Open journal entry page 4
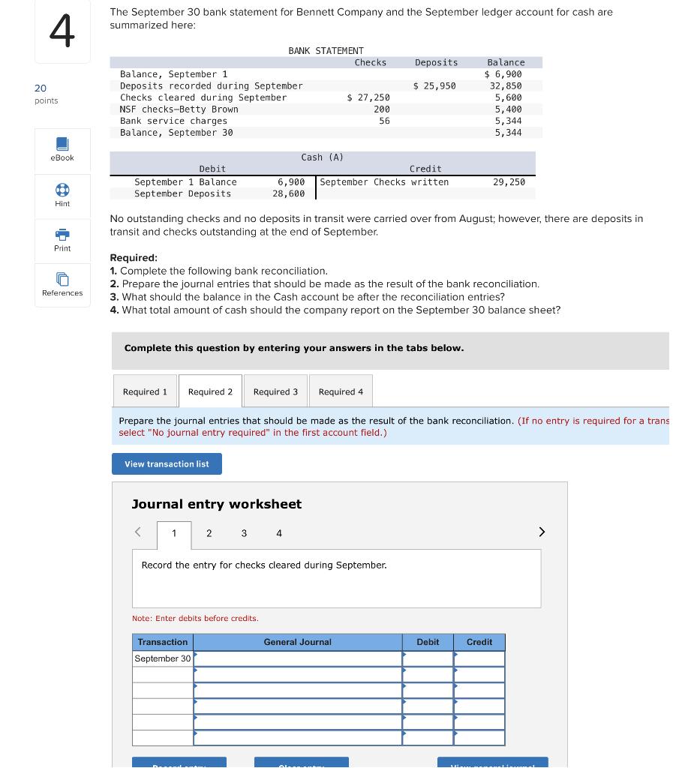Viewport: 700px width, 768px height. 278,533
